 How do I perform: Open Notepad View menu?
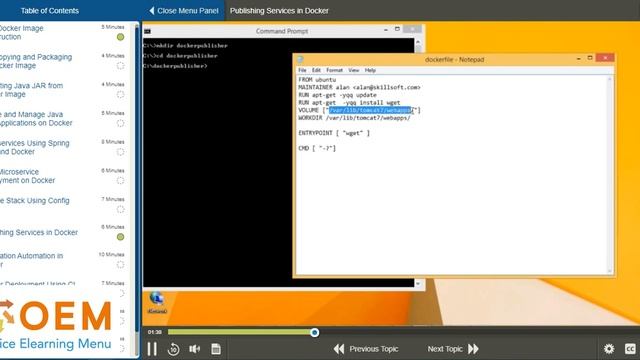click(x=353, y=70)
